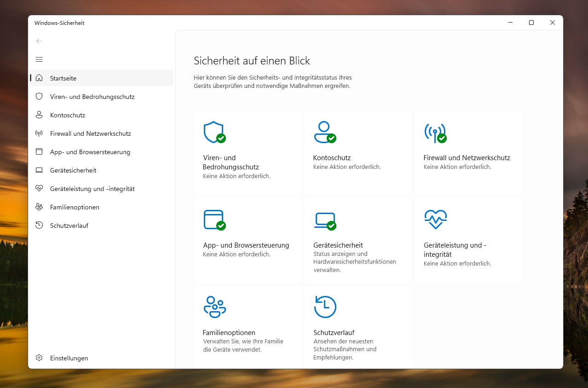Open the Kontoschutz person icon tile
Image resolution: width=588 pixels, height=388 pixels.
point(324,133)
